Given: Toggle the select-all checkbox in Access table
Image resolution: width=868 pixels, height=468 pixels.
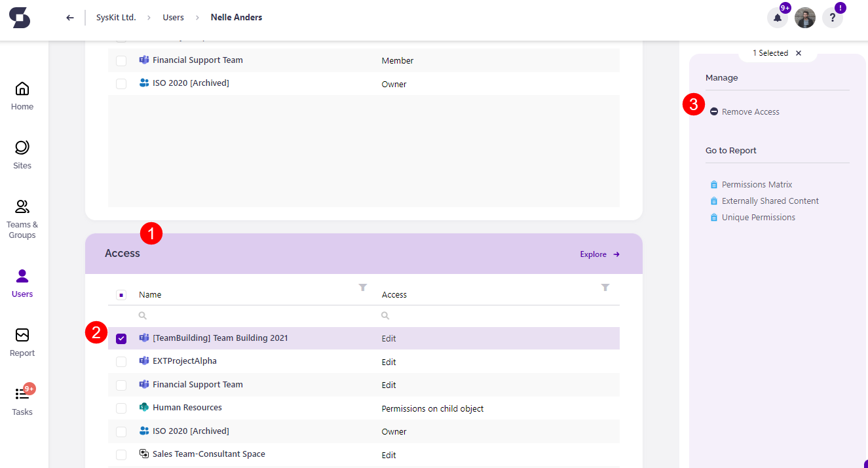Looking at the screenshot, I should pyautogui.click(x=121, y=295).
